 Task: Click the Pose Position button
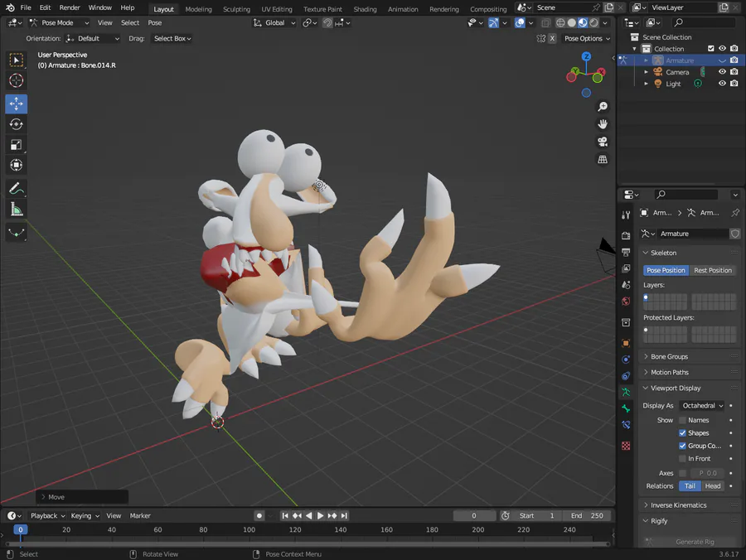point(666,270)
